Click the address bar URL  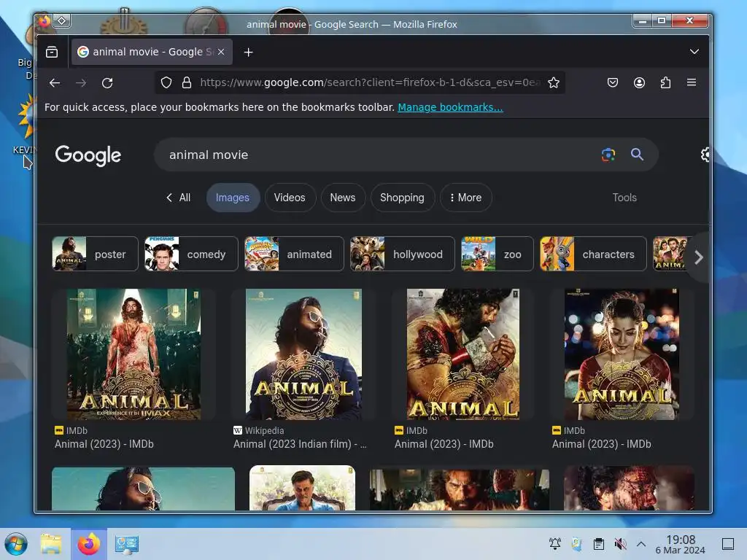pos(369,83)
